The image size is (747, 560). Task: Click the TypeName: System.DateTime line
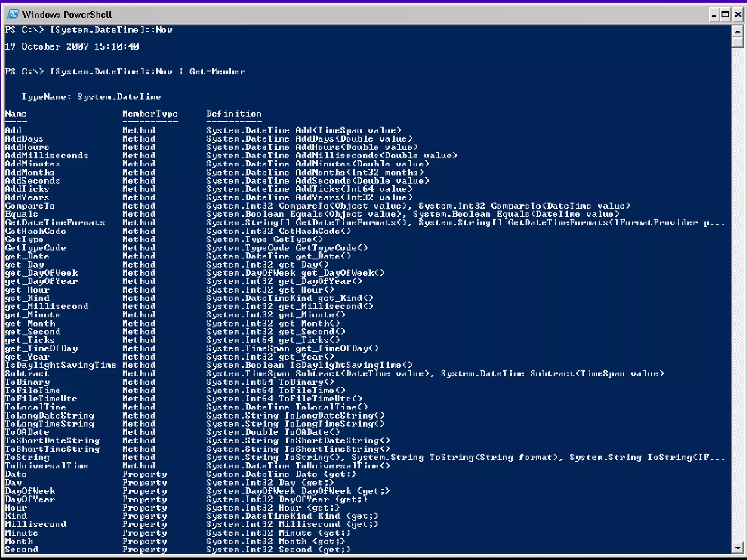click(91, 97)
